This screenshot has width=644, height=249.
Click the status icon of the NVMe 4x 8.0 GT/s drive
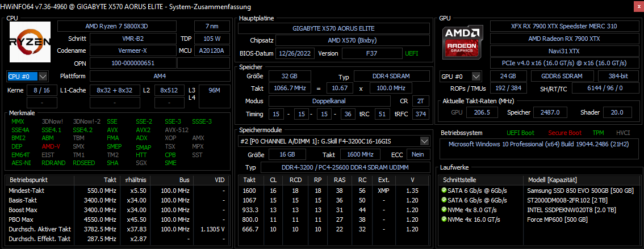coord(444,210)
